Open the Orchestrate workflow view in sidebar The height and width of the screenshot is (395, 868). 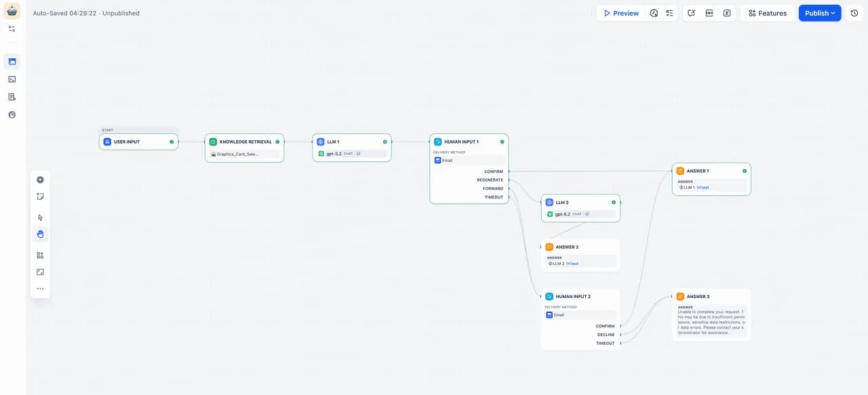12,62
